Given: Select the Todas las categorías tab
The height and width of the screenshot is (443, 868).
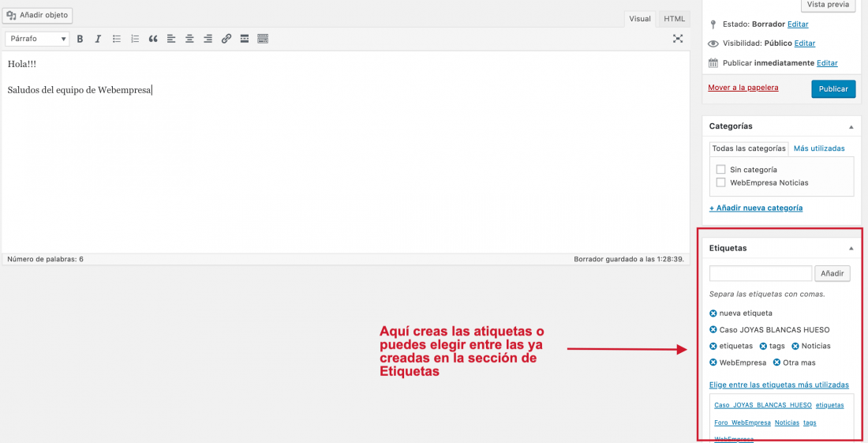Looking at the screenshot, I should [x=748, y=148].
